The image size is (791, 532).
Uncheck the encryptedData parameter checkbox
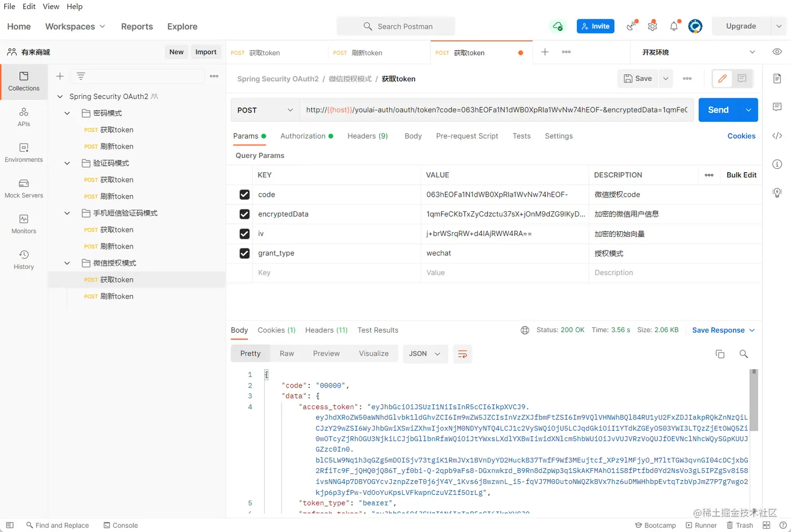click(244, 214)
